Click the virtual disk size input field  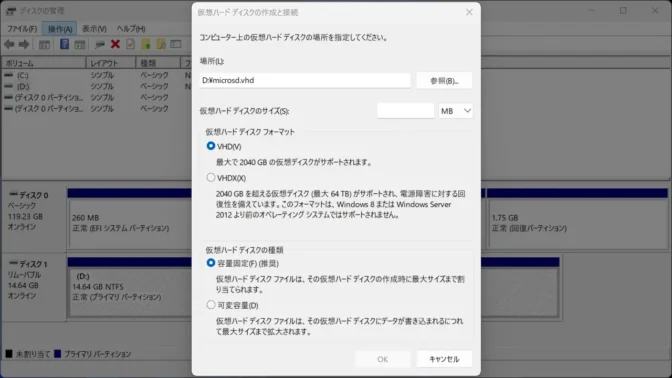(405, 111)
